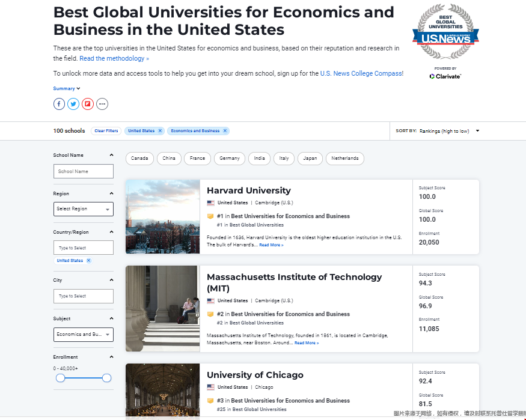The width and height of the screenshot is (526, 420).
Task: Click MIT subject score 94.3
Action: coord(426,283)
